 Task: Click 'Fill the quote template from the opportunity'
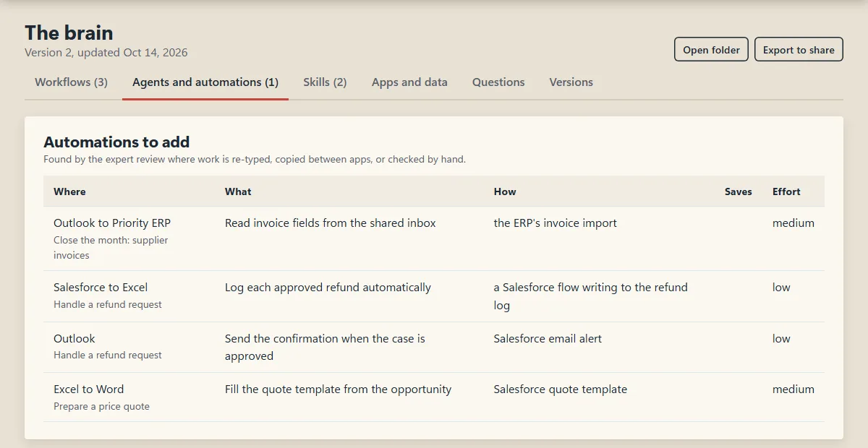coord(338,389)
